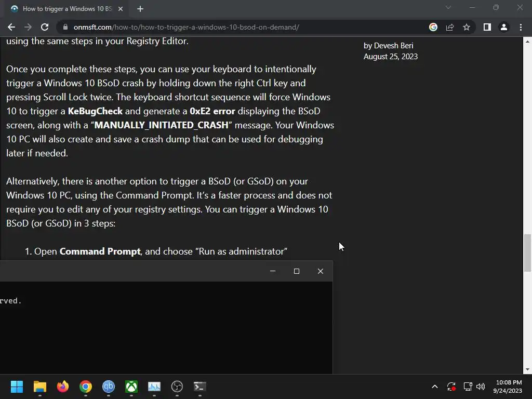Click inside the Command Prompt console area

click(166, 328)
